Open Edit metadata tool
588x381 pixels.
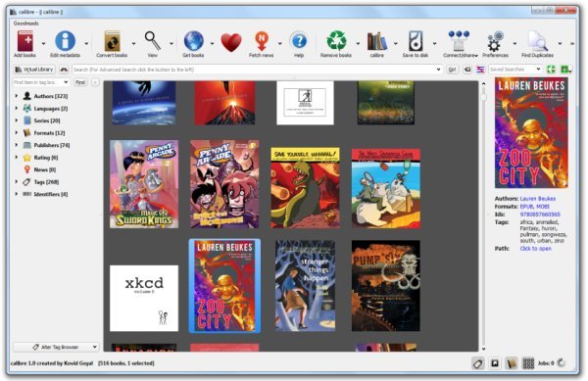66,41
